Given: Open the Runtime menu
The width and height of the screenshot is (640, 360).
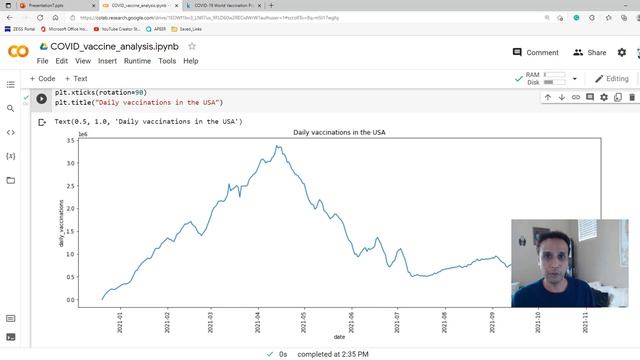Looking at the screenshot, I should pyautogui.click(x=138, y=61).
